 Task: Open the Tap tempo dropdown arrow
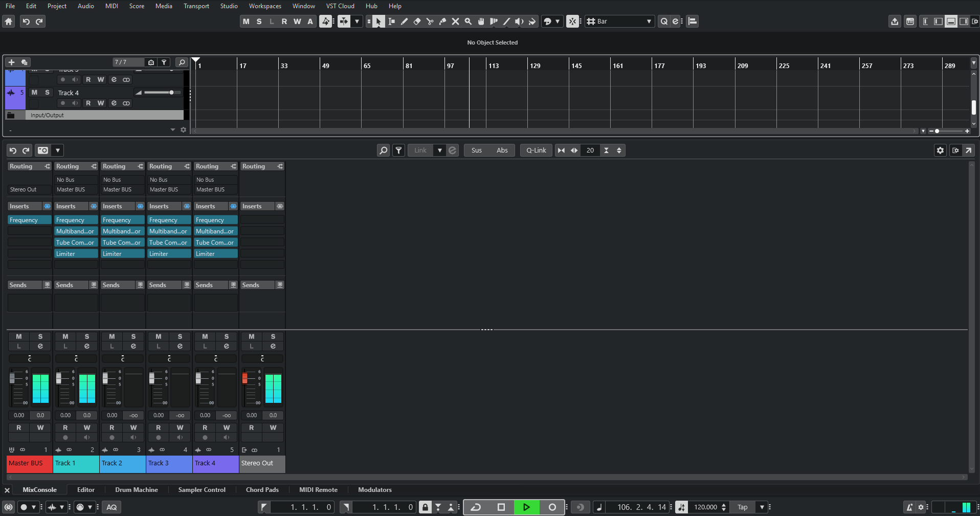(x=762, y=507)
